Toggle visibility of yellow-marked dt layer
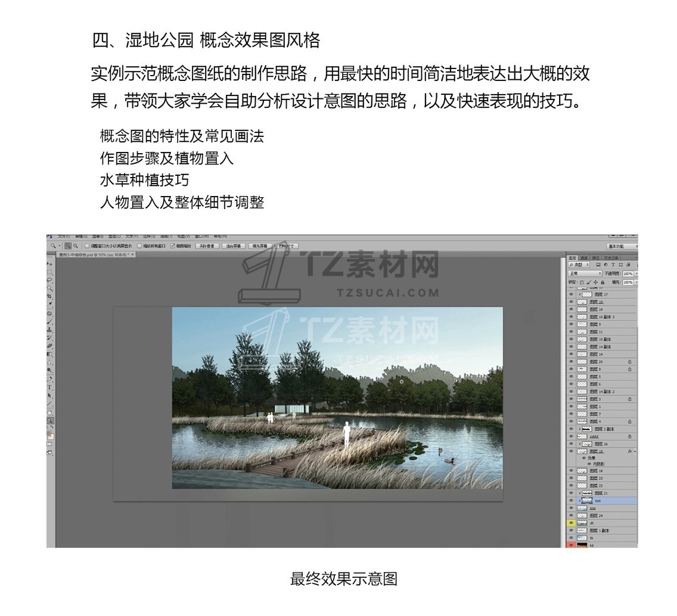The image size is (677, 616). (571, 522)
